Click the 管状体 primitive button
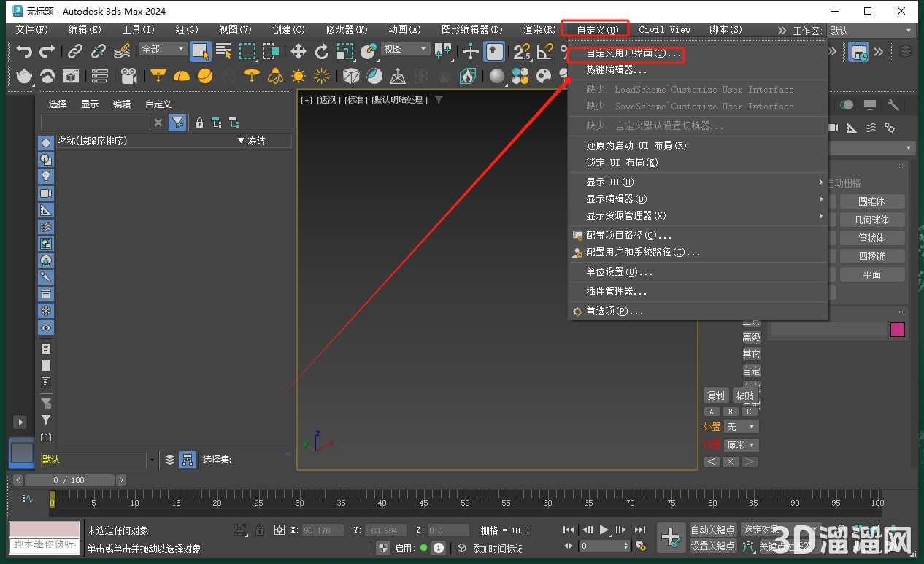This screenshot has height=564, width=924. [872, 238]
